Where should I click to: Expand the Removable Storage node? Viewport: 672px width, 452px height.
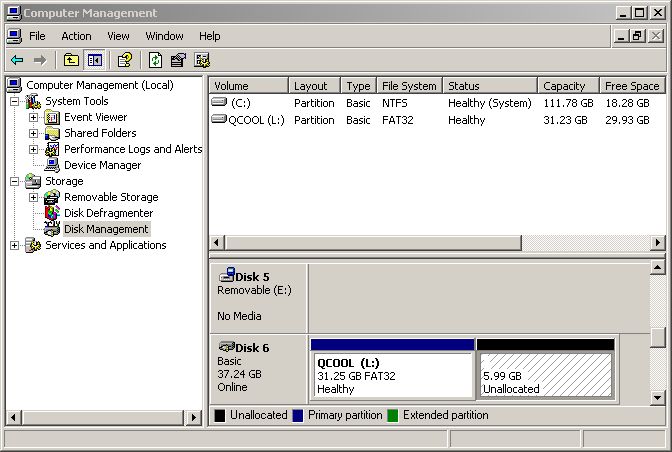pyautogui.click(x=33, y=197)
